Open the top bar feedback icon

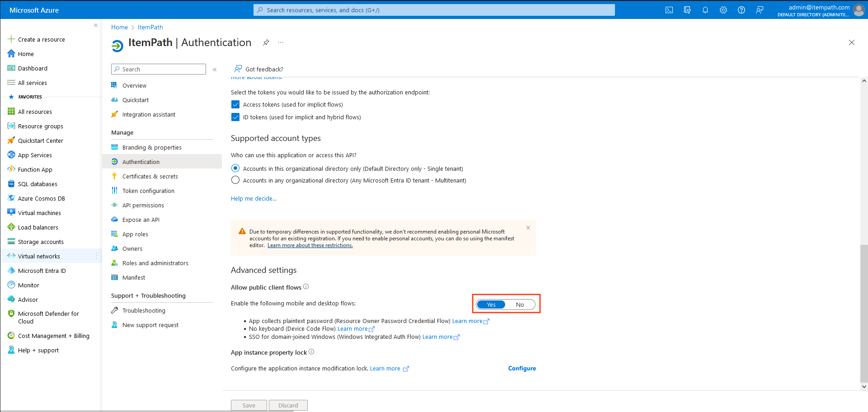760,10
